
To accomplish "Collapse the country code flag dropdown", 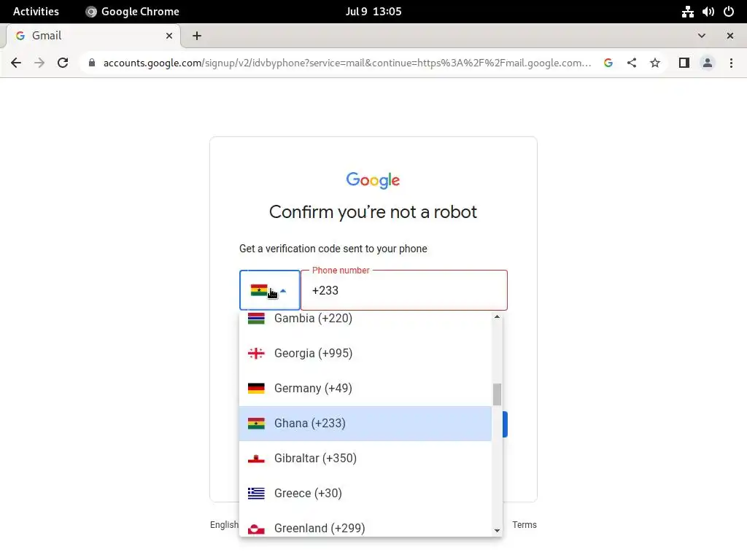I will pyautogui.click(x=270, y=290).
